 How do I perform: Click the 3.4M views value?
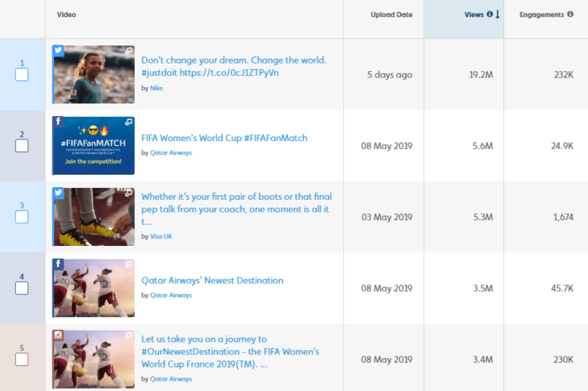click(483, 360)
